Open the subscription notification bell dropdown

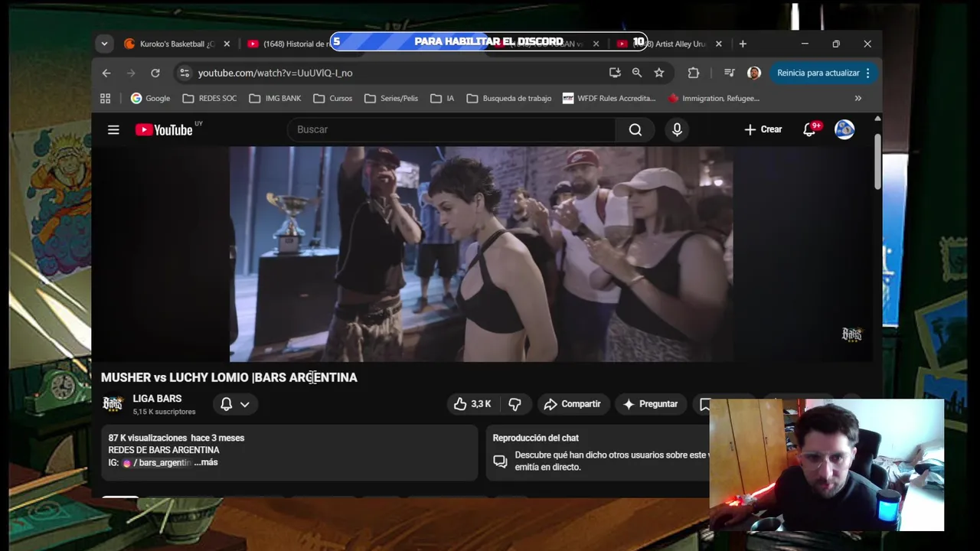[235, 404]
